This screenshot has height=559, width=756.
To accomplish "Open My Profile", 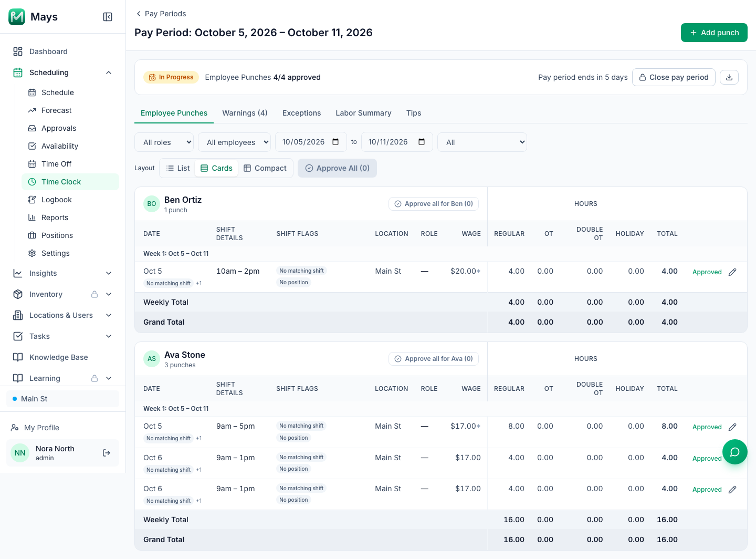I will click(63, 428).
